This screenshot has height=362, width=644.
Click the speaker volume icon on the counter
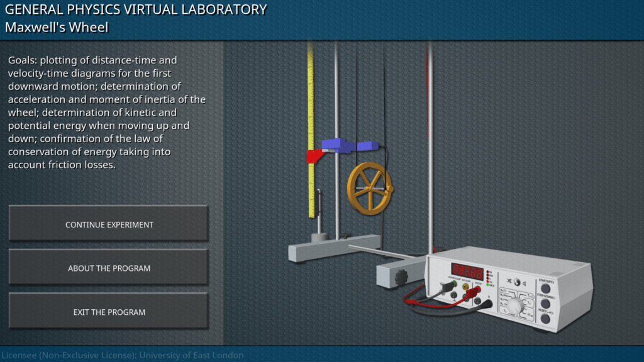525,283
